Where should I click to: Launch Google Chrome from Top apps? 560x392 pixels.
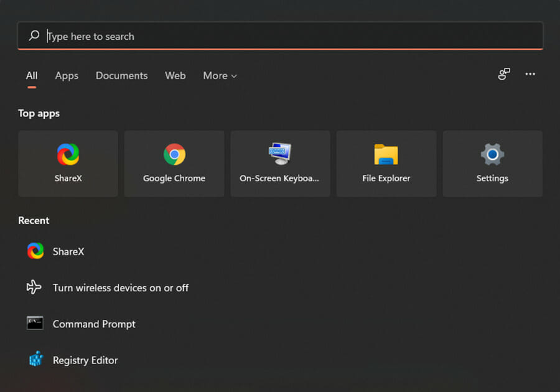[x=174, y=164]
